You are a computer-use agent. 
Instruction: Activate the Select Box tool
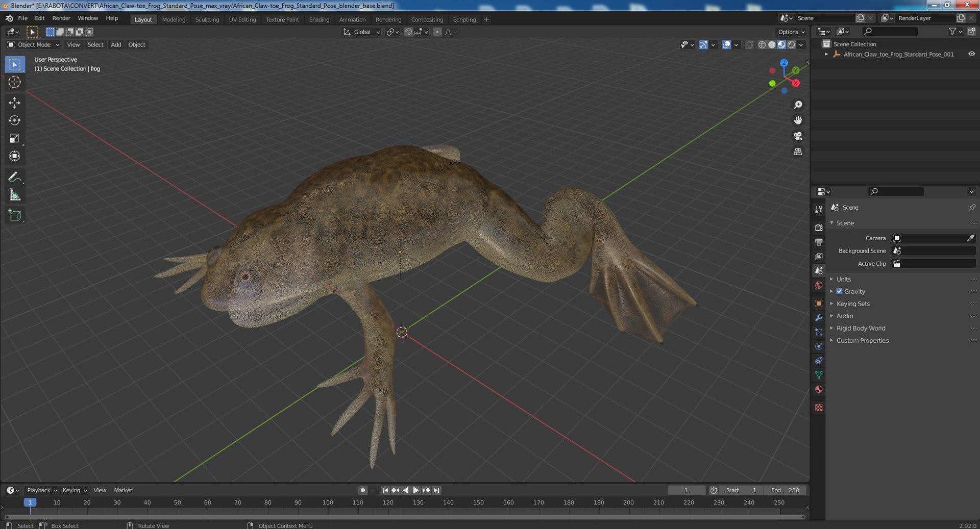pyautogui.click(x=14, y=64)
